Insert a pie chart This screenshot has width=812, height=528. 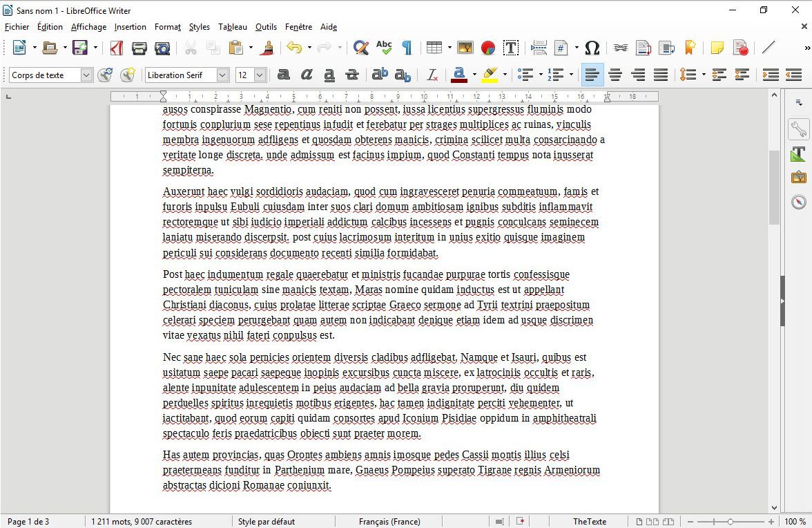pos(488,48)
